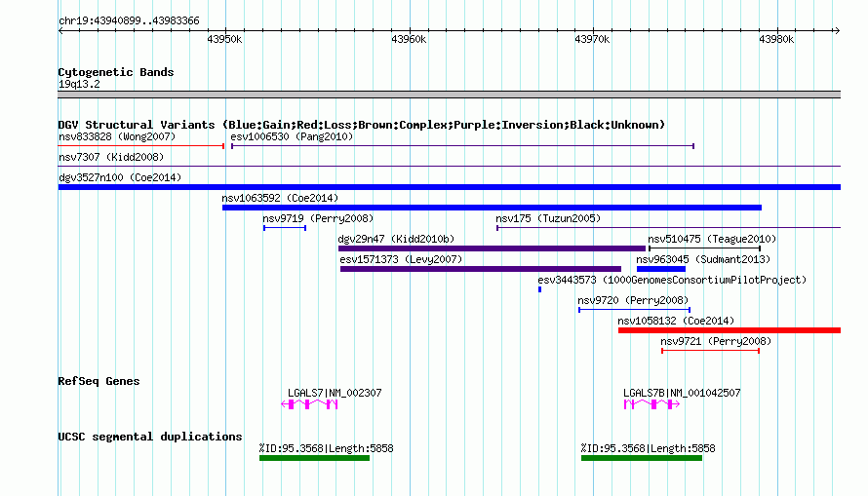Open the nsv510475 (Teague2010) label
This screenshot has height=496, width=868.
coord(713,239)
